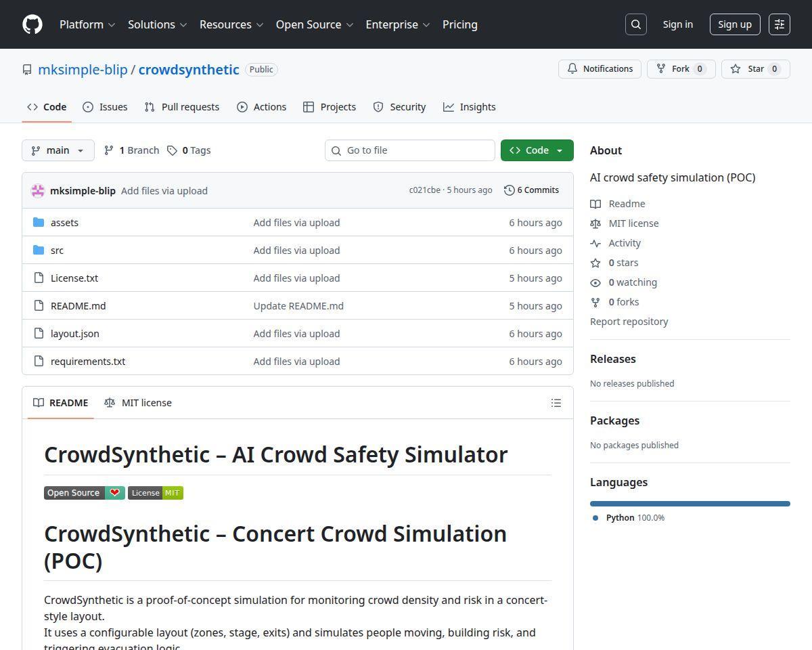
Task: Open the src folder icon
Action: [x=39, y=251]
